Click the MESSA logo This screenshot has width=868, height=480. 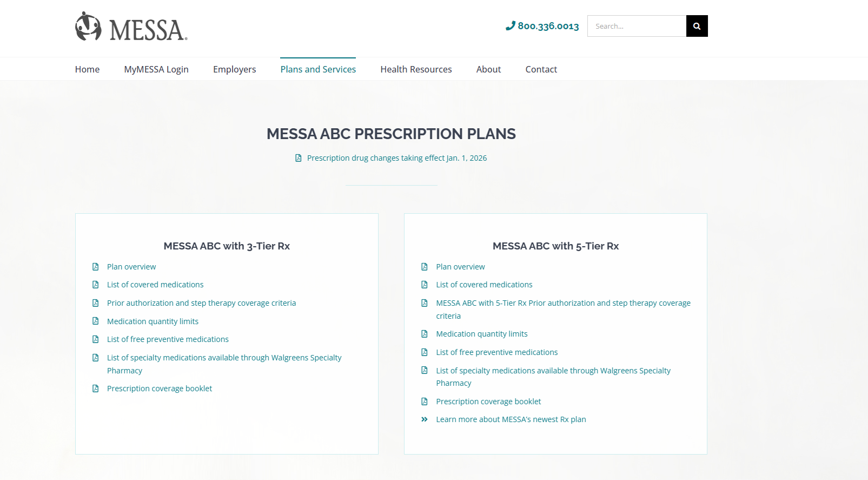point(131,27)
